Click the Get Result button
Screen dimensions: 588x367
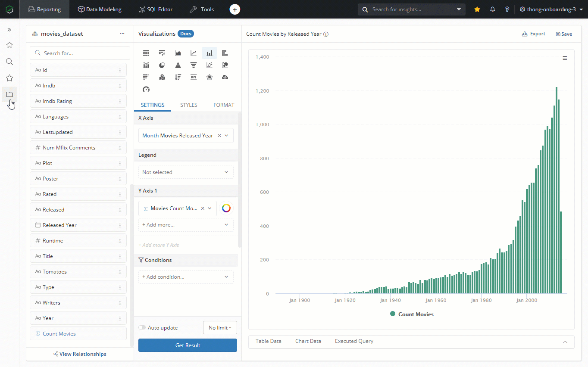[188, 345]
